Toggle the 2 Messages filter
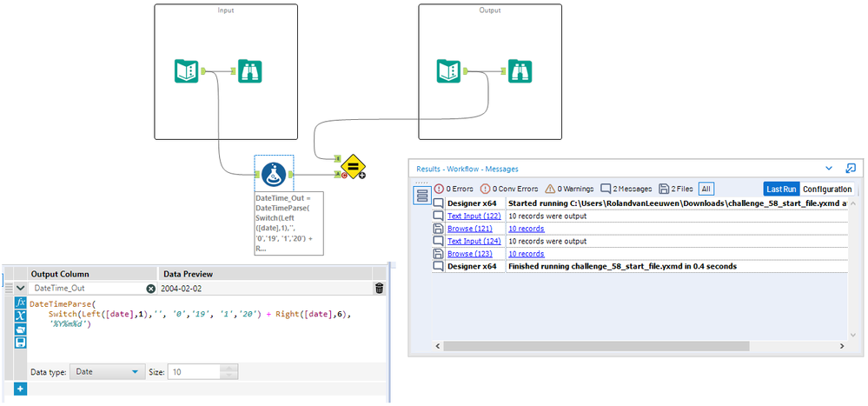 click(626, 189)
